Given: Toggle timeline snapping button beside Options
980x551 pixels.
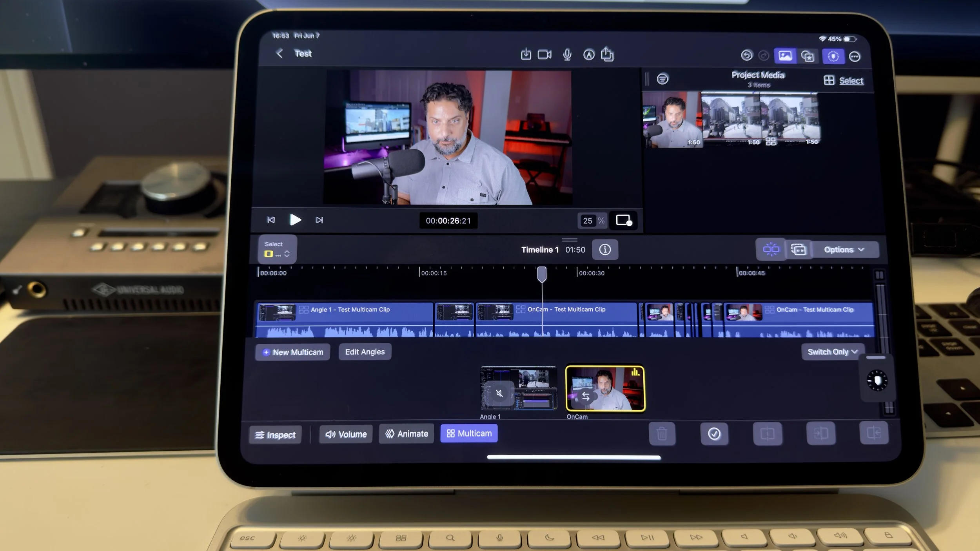Looking at the screenshot, I should click(x=771, y=249).
